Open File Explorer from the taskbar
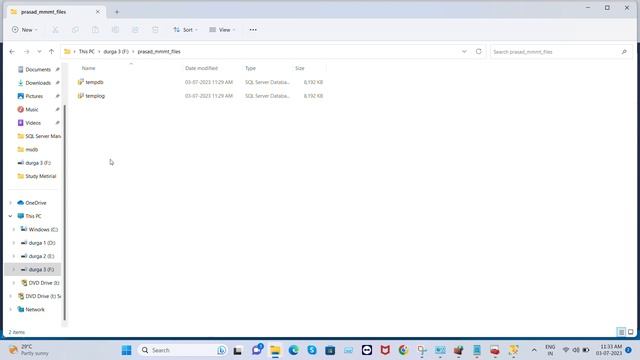The image size is (640, 360). [x=275, y=350]
